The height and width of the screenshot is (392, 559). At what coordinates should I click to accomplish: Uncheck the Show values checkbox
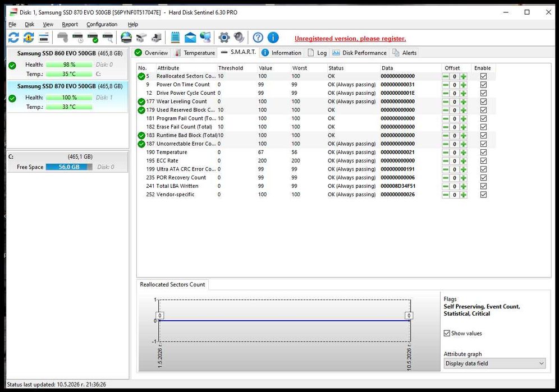click(447, 333)
